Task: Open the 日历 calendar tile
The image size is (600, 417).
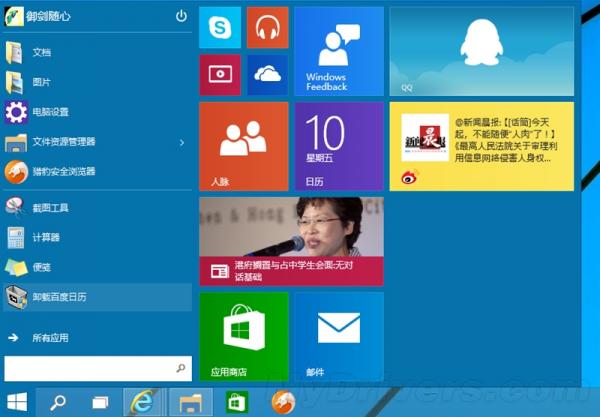Action: [338, 146]
